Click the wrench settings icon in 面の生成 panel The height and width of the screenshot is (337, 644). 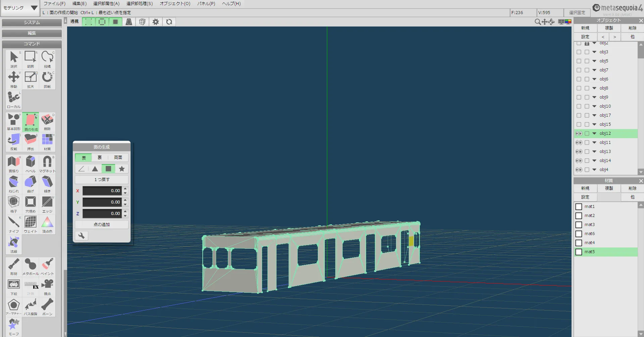click(82, 236)
